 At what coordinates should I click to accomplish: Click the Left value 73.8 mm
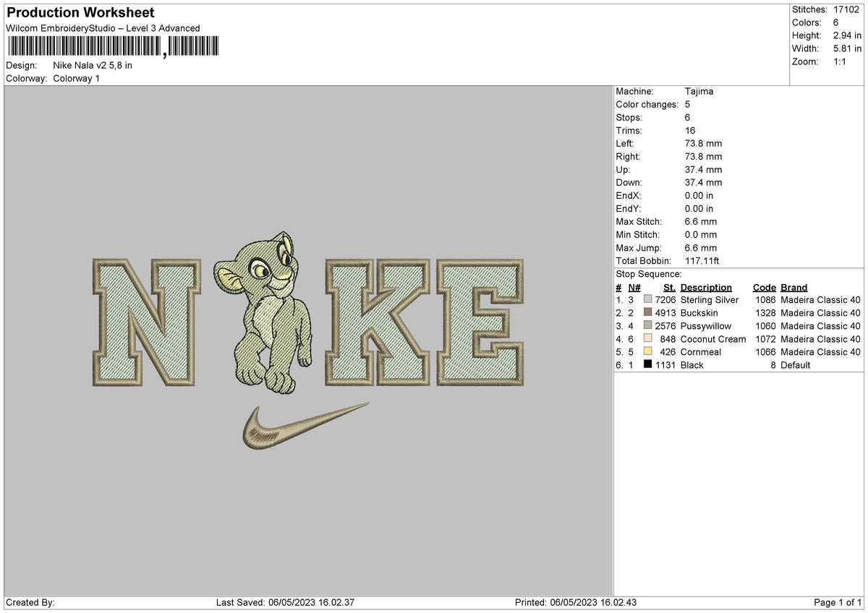pos(703,144)
